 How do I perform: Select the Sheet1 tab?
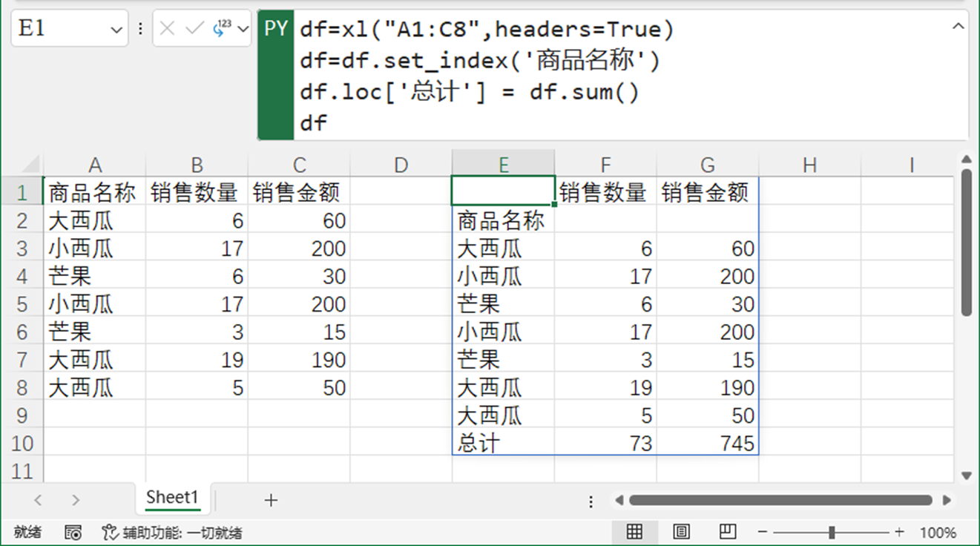[171, 498]
